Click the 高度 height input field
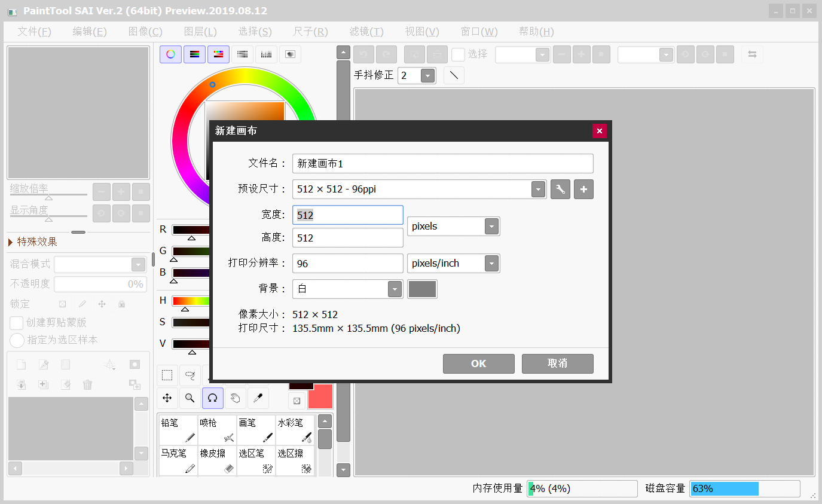 [348, 238]
